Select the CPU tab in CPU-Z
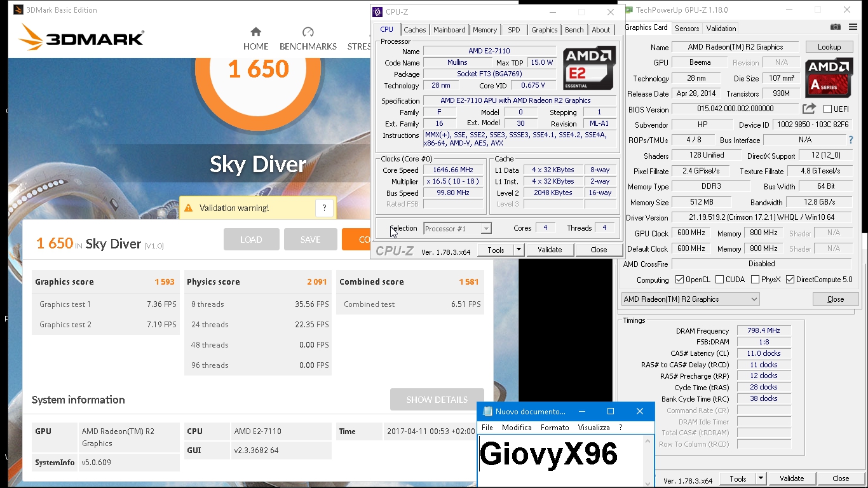868x488 pixels. [x=386, y=29]
